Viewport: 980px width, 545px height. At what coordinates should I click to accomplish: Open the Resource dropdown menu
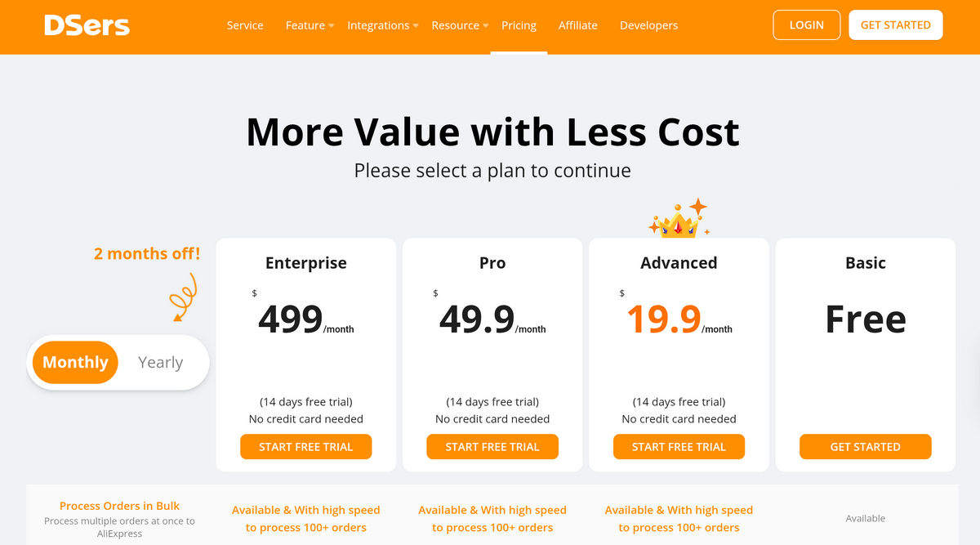(455, 25)
